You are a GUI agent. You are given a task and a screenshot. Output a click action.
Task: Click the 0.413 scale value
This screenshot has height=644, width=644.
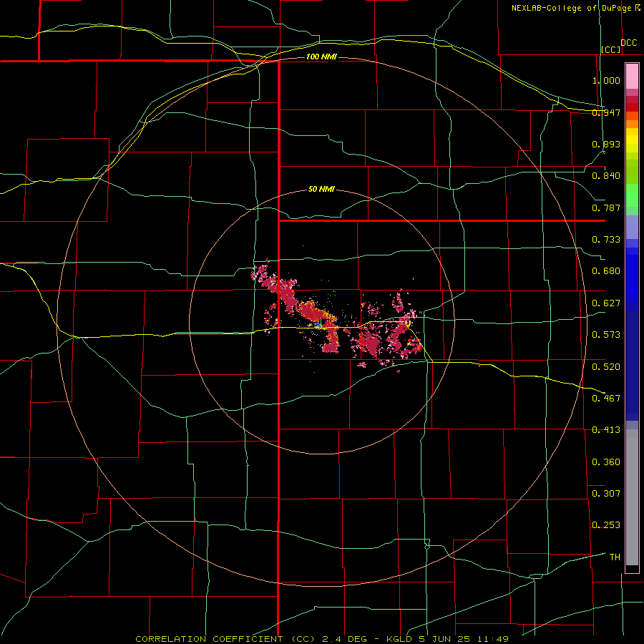pyautogui.click(x=606, y=430)
